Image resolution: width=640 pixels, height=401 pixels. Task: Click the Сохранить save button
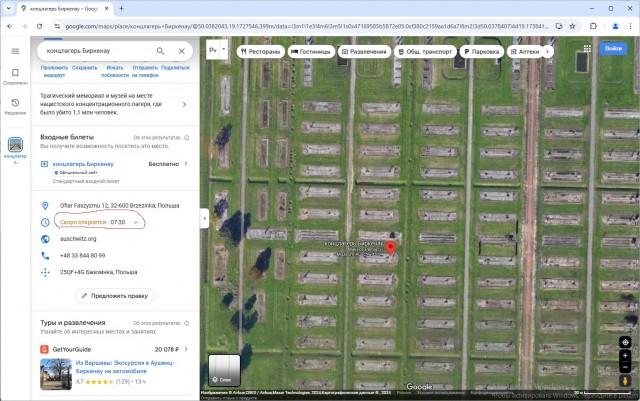(84, 68)
